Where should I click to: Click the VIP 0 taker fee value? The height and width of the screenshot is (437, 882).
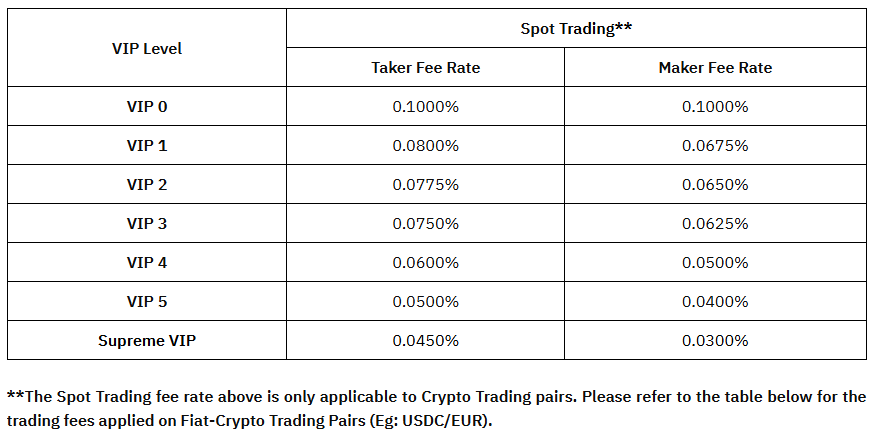425,107
